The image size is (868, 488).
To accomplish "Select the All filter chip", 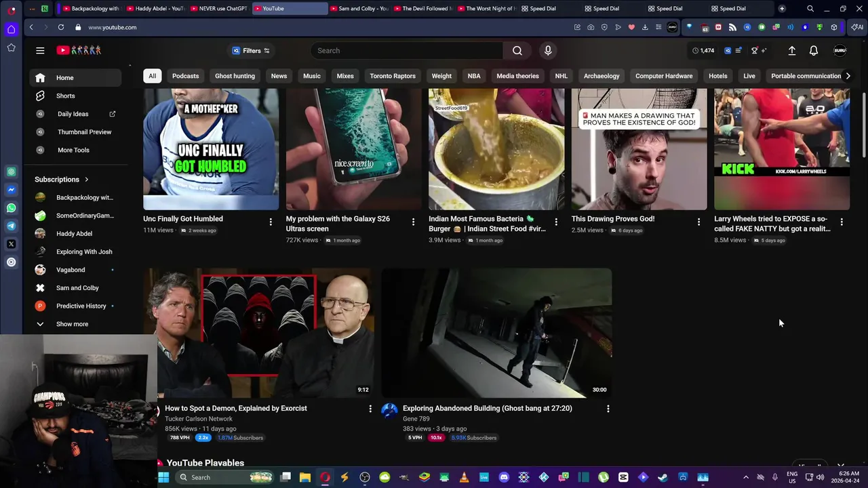I will click(x=152, y=76).
